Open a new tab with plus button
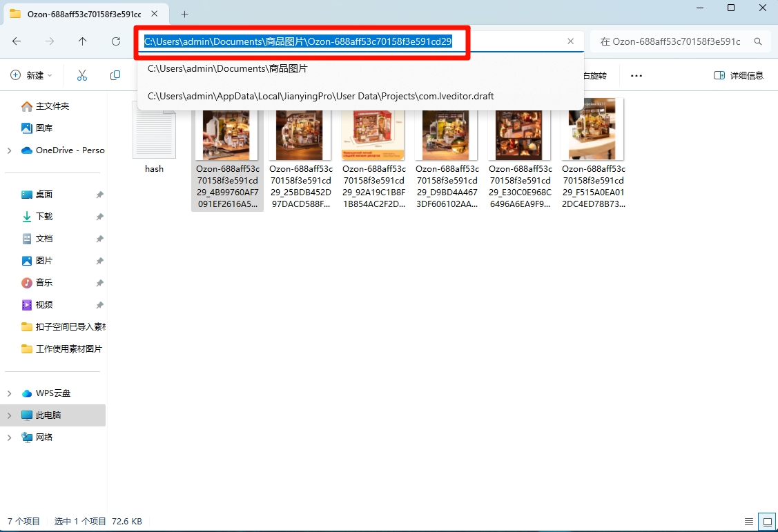The height and width of the screenshot is (532, 778). click(x=184, y=14)
